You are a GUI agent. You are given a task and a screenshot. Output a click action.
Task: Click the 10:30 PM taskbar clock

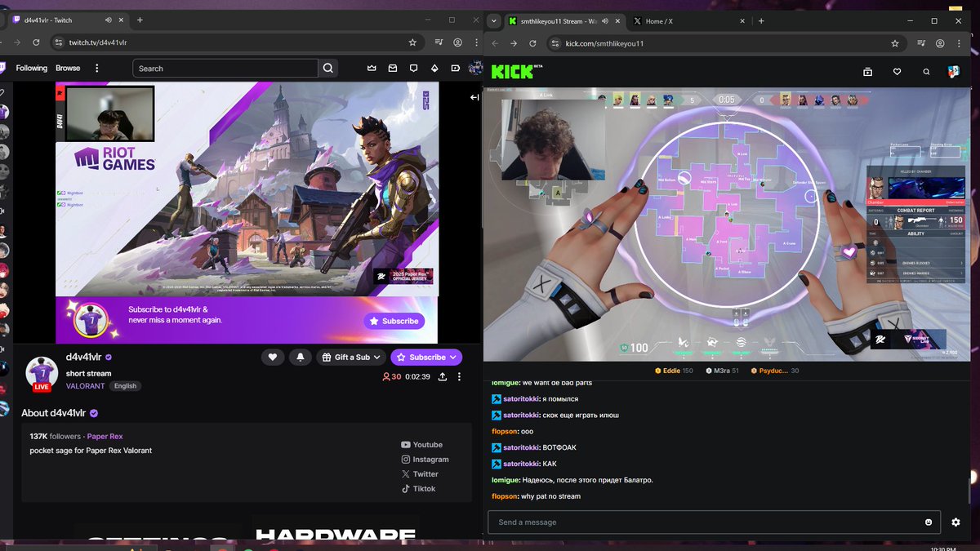(944, 548)
